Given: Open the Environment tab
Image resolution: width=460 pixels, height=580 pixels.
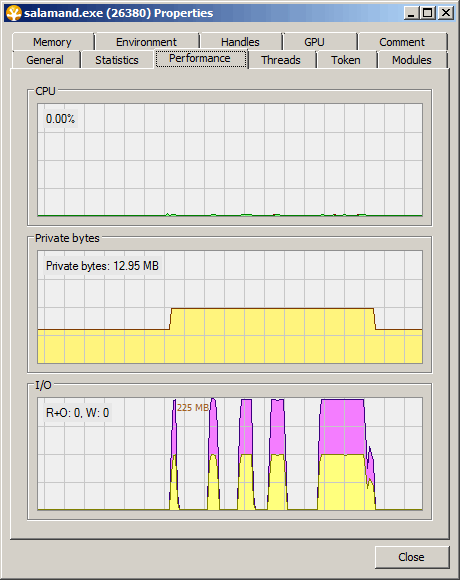Looking at the screenshot, I should tap(146, 42).
